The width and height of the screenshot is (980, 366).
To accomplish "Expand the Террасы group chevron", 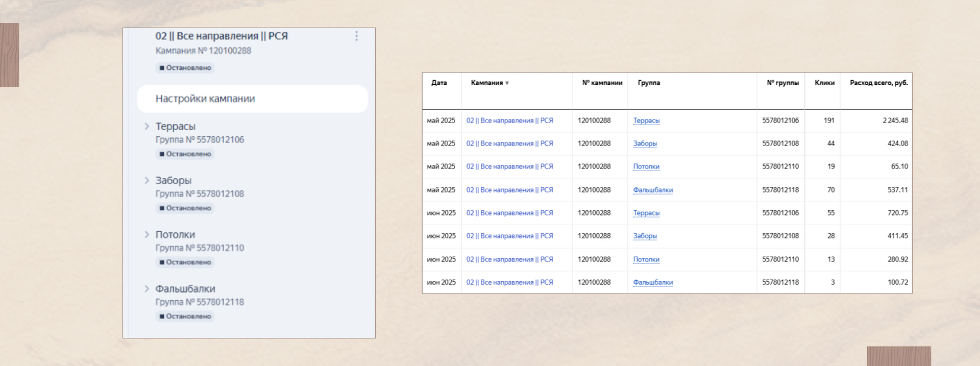I will point(146,126).
